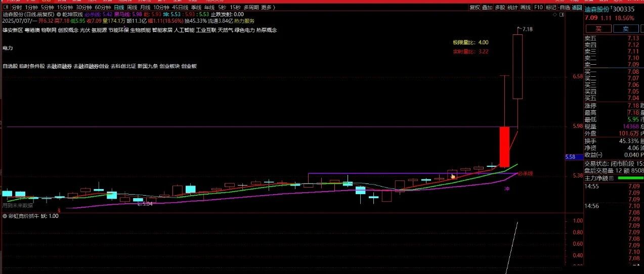
Task: Select the 45日线 period
Action: tap(180, 8)
